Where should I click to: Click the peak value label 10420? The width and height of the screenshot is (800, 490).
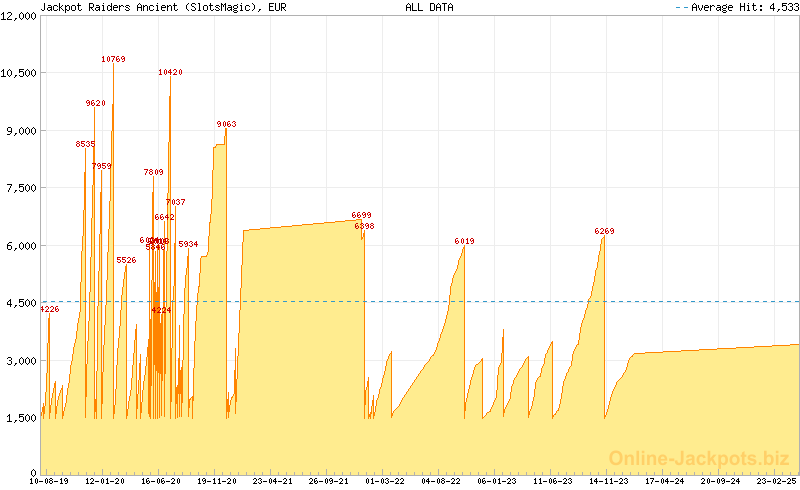click(170, 72)
